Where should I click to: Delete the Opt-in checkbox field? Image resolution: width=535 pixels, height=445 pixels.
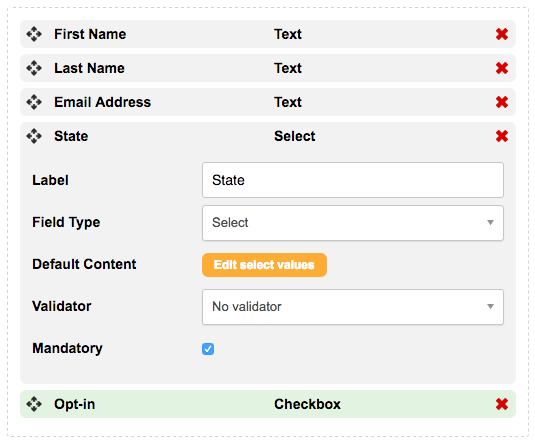point(502,404)
